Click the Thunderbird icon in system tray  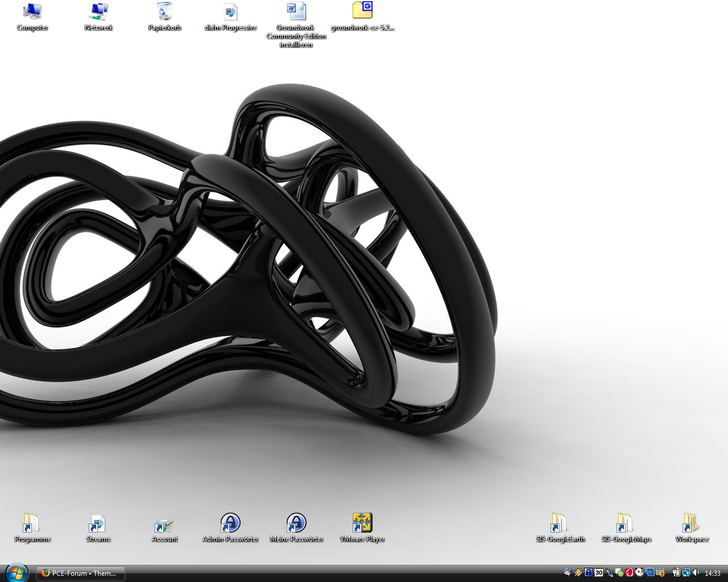point(568,573)
